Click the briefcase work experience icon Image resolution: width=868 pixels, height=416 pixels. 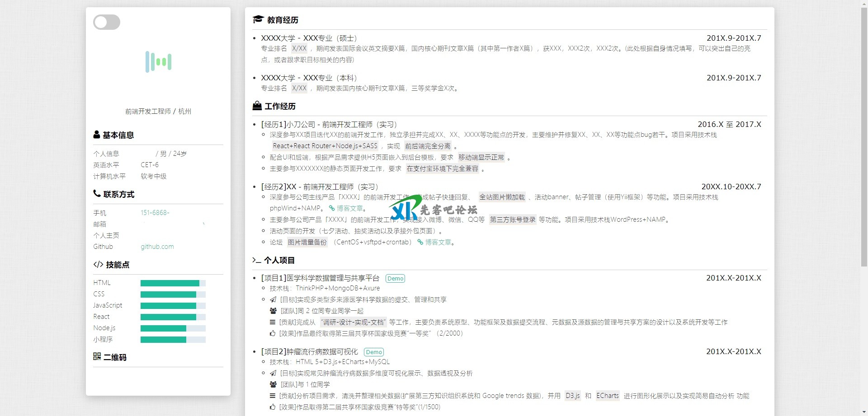pos(257,106)
